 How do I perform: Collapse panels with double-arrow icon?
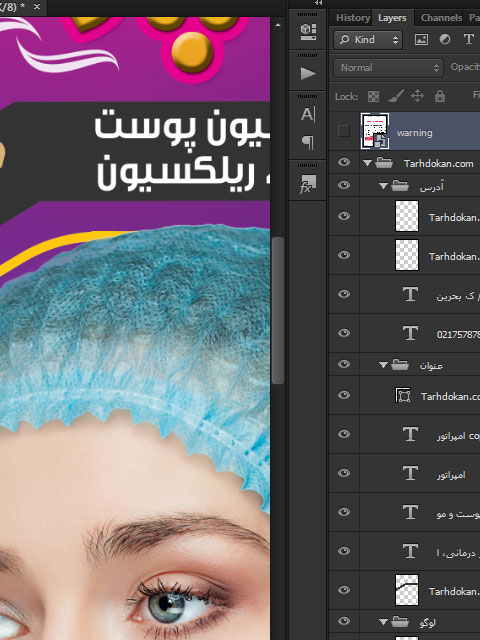[x=319, y=3]
